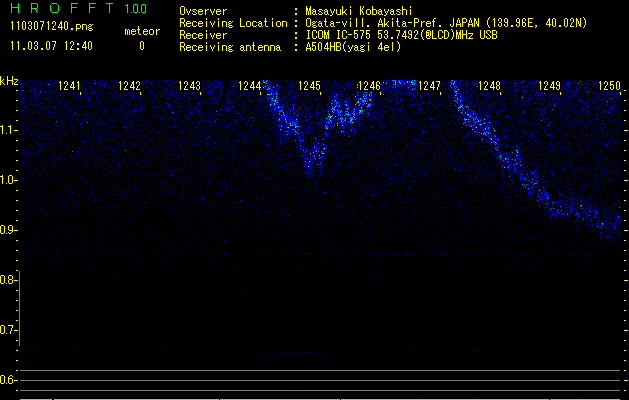Viewport: 629px width, 400px height.
Task: Click the 0.7 kHz frequency axis label
Action: tap(9, 330)
